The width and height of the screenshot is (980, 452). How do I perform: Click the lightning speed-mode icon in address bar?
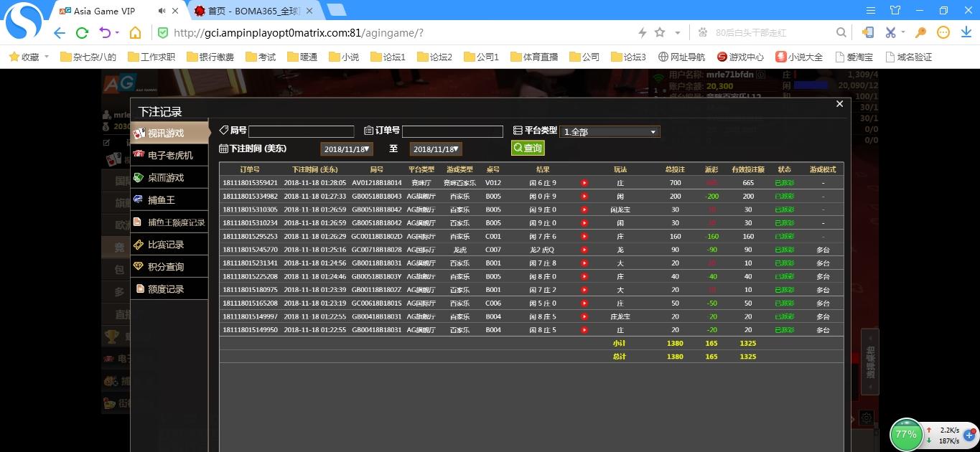[643, 33]
